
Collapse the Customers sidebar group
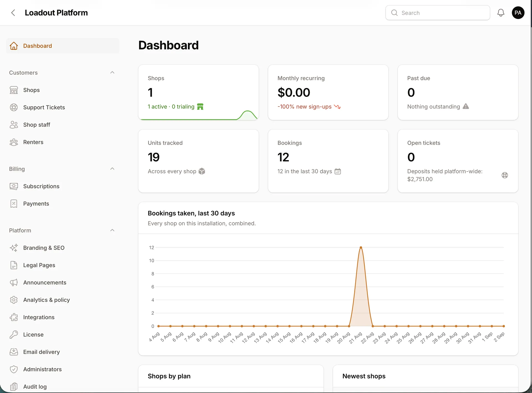click(112, 72)
